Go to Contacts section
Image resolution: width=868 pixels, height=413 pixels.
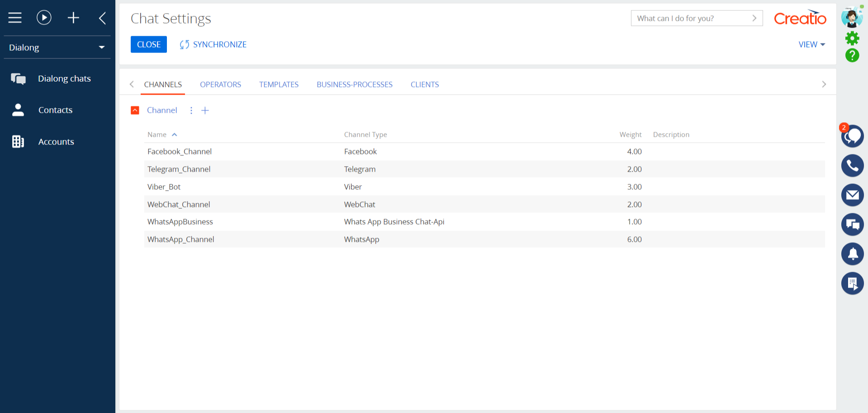point(55,110)
